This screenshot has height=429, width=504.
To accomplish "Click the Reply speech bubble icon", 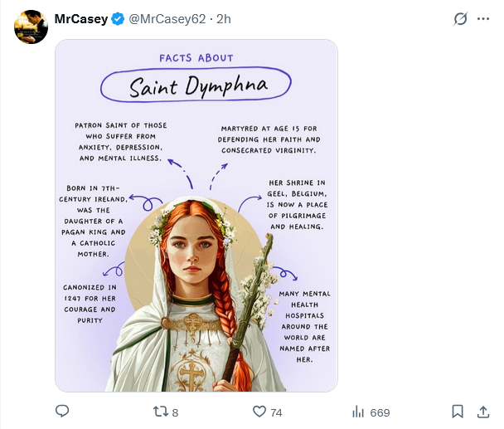I will [x=62, y=412].
